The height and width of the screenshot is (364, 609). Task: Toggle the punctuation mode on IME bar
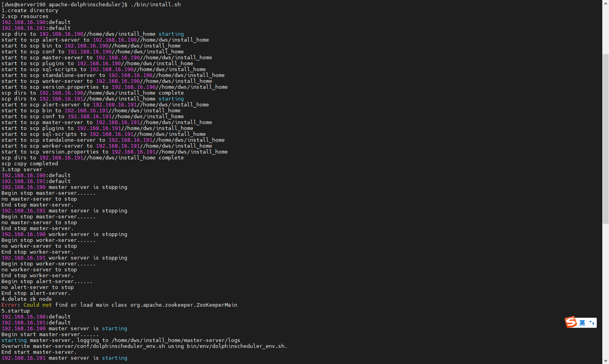coord(592,323)
